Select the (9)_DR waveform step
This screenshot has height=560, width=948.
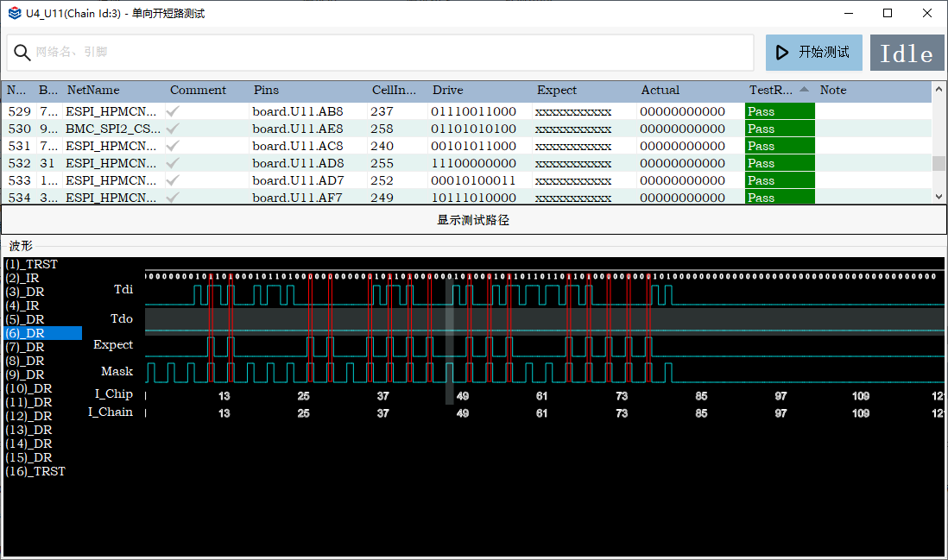click(25, 374)
